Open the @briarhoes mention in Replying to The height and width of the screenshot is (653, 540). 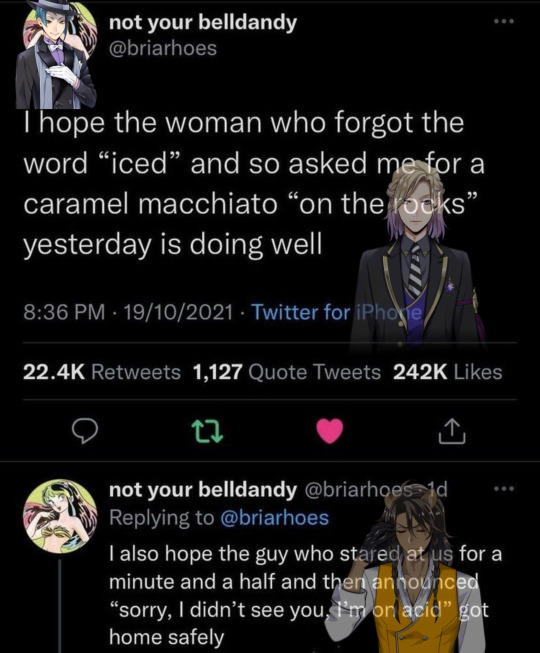pyautogui.click(x=274, y=518)
